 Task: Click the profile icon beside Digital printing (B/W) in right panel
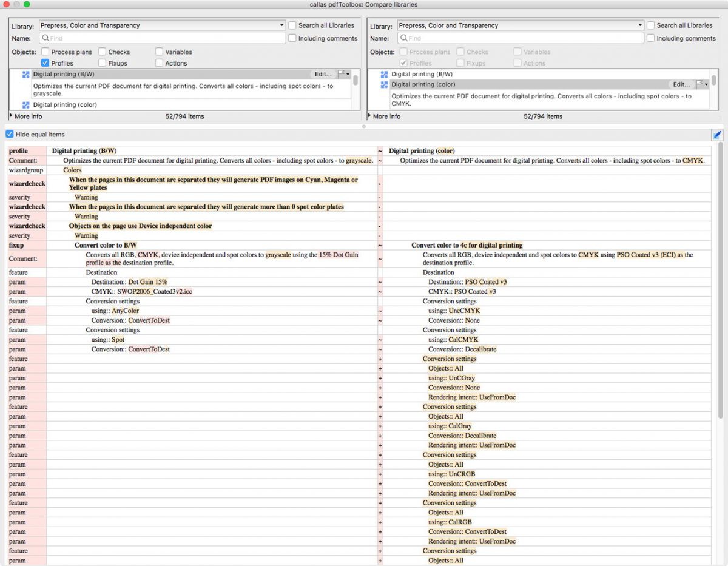[x=384, y=75]
